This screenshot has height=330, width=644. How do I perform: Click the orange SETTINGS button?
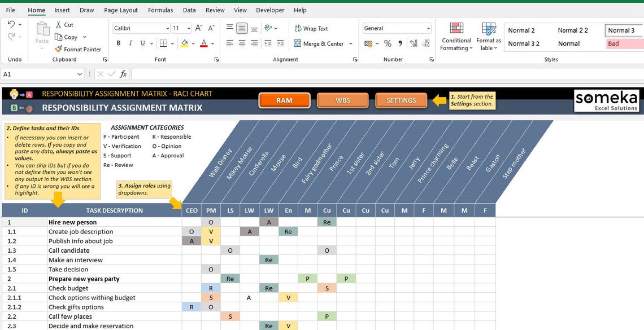[401, 100]
